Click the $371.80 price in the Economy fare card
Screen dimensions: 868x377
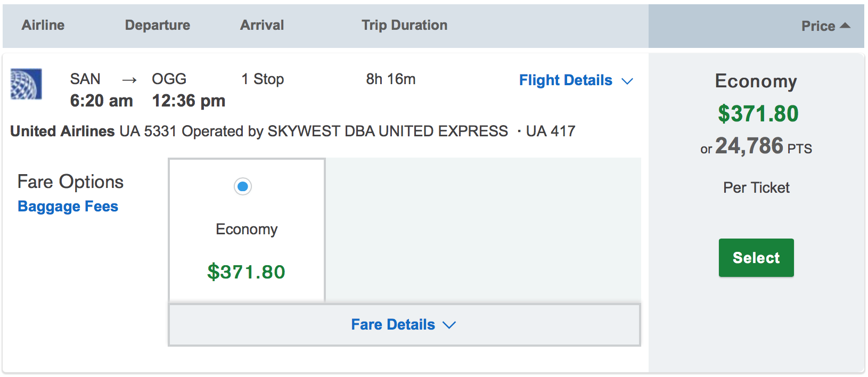pyautogui.click(x=246, y=272)
